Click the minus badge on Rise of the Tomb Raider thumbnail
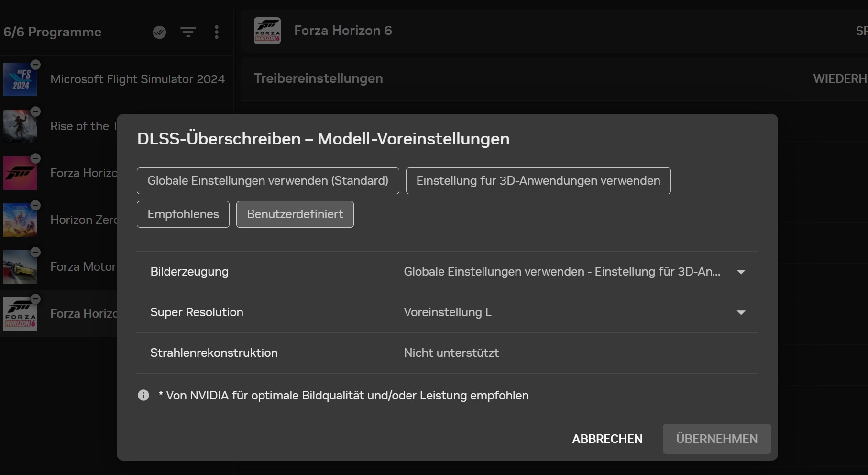This screenshot has height=475, width=868. (35, 111)
